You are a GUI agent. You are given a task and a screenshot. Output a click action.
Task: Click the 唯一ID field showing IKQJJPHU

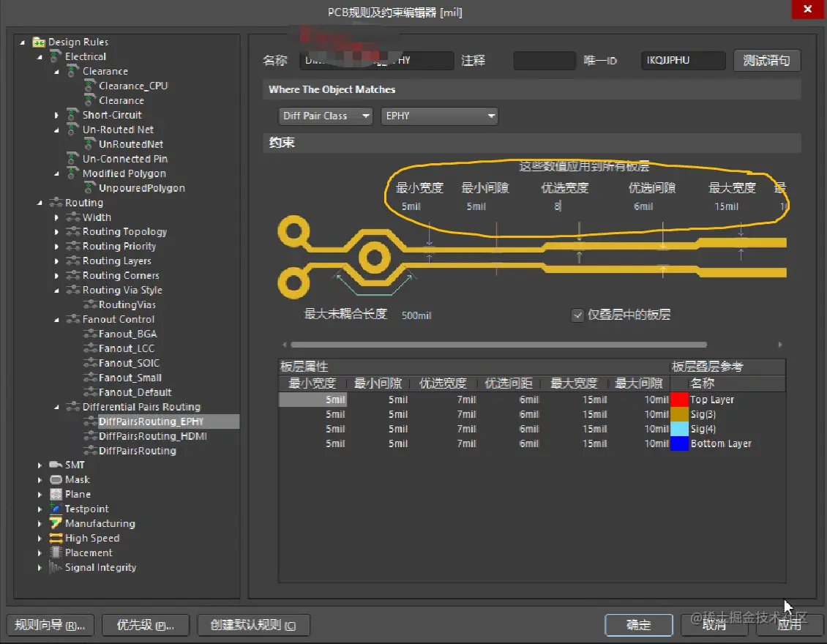683,61
